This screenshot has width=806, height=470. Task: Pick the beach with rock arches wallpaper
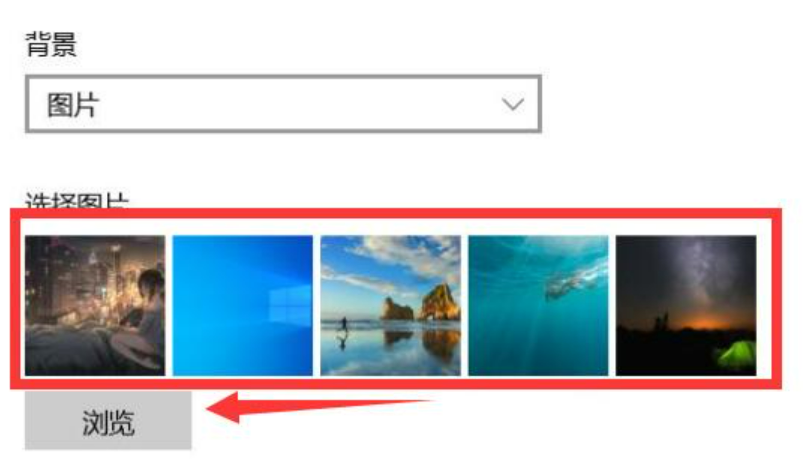391,305
